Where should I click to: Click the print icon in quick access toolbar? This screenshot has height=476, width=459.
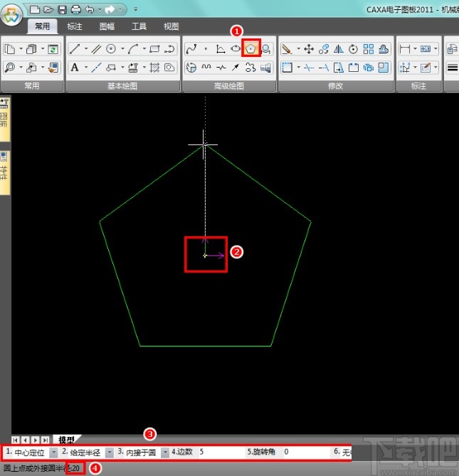click(x=75, y=9)
